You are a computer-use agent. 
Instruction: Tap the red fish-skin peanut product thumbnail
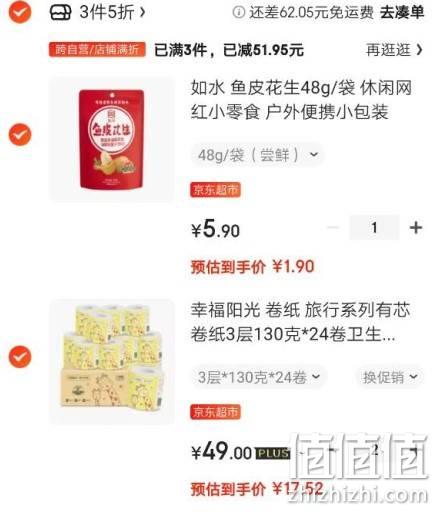(x=112, y=139)
